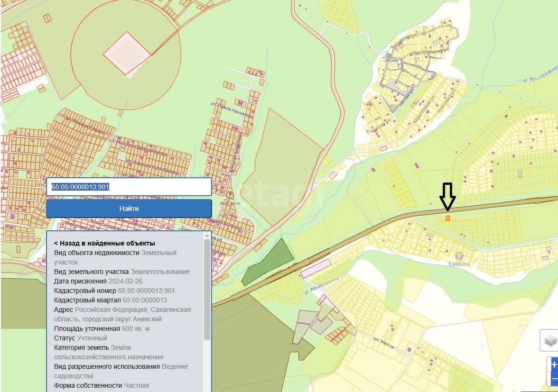Click the ул. Мечты street label
The height and width of the screenshot is (392, 558).
tap(384, 343)
